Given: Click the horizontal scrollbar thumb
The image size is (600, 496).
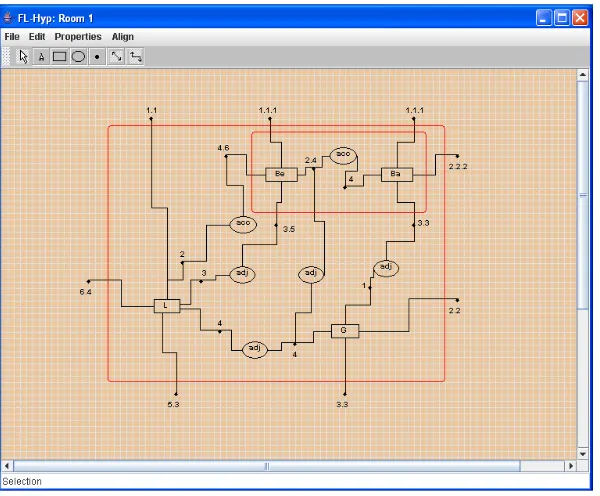Looking at the screenshot, I should click(x=267, y=466).
